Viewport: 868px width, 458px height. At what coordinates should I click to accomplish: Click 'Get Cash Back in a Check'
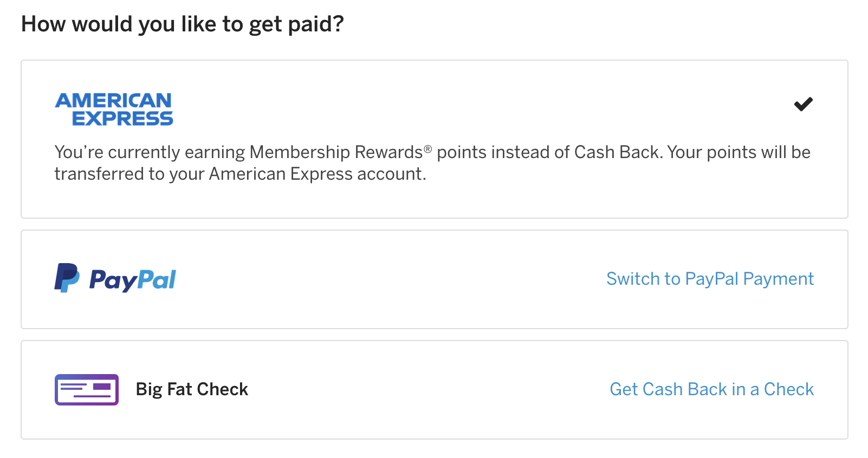coord(711,389)
